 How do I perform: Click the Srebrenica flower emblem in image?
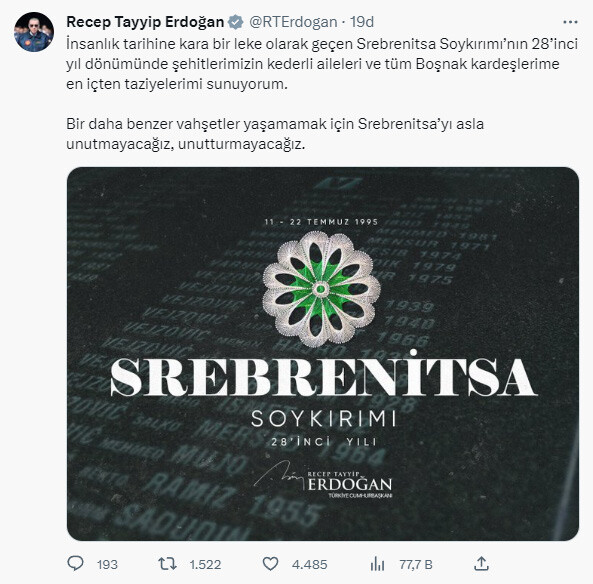point(321,289)
